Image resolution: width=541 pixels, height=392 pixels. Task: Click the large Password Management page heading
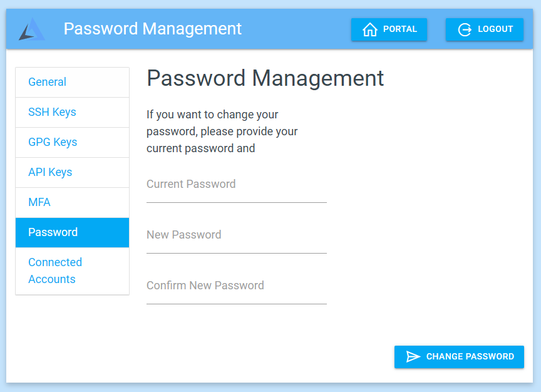[265, 78]
